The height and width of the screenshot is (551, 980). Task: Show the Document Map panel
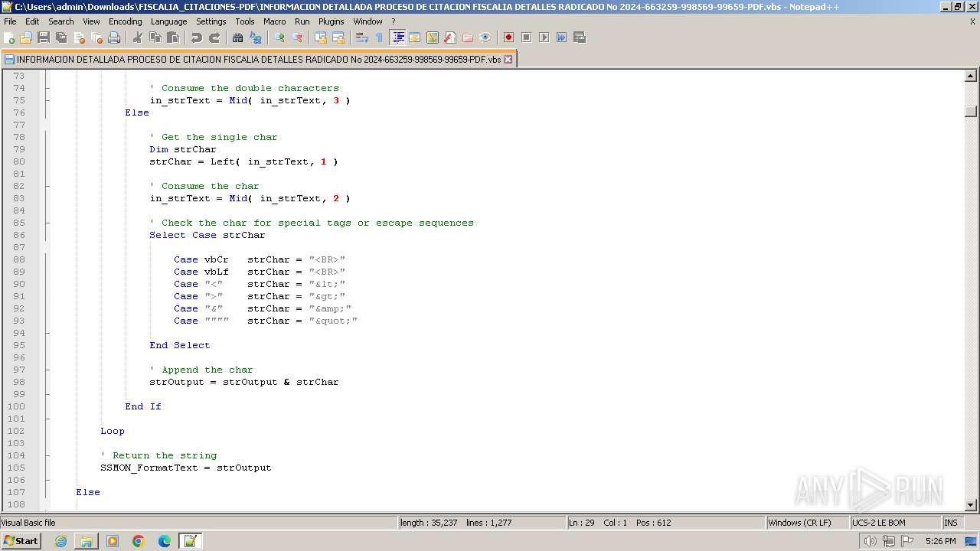[433, 37]
